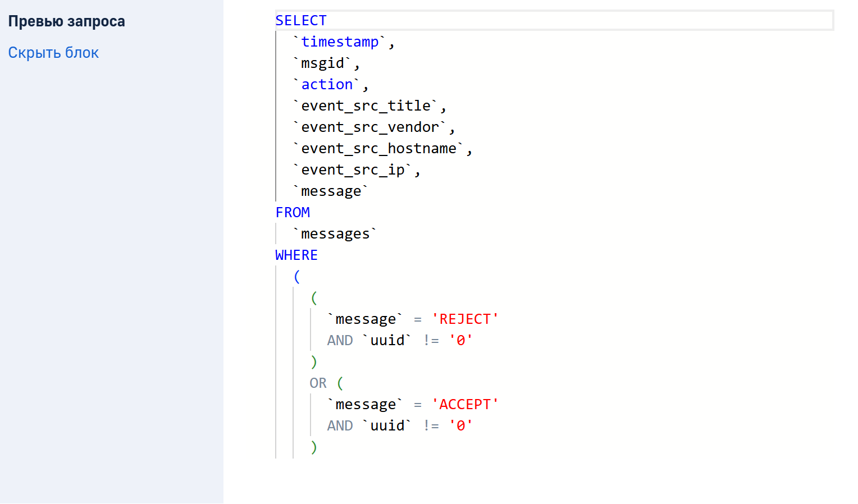Click the `timestamp` column name
Viewport: 858px width, 504px height.
[x=340, y=42]
